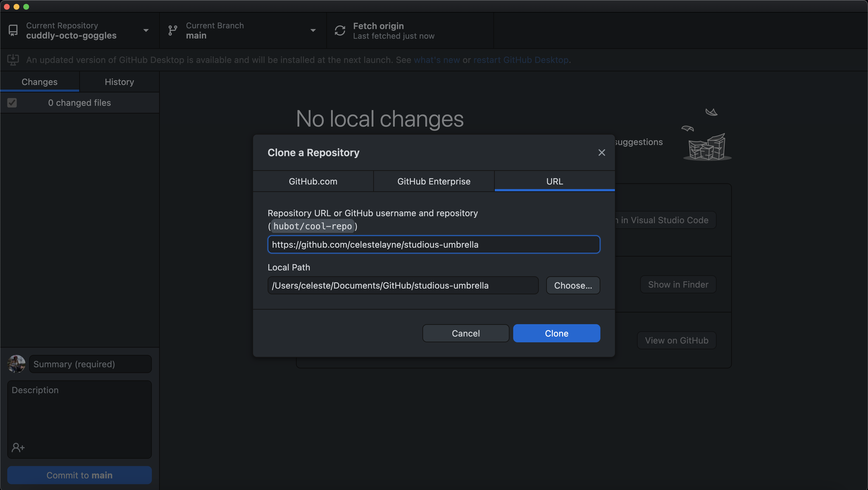868x490 pixels.
Task: Click the 0 changed files label
Action: coord(79,103)
